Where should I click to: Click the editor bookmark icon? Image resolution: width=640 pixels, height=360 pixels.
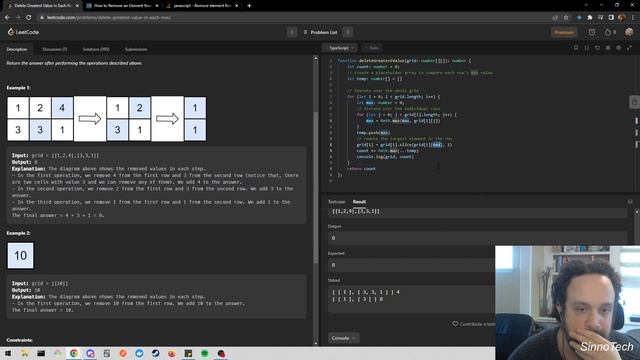tap(576, 48)
